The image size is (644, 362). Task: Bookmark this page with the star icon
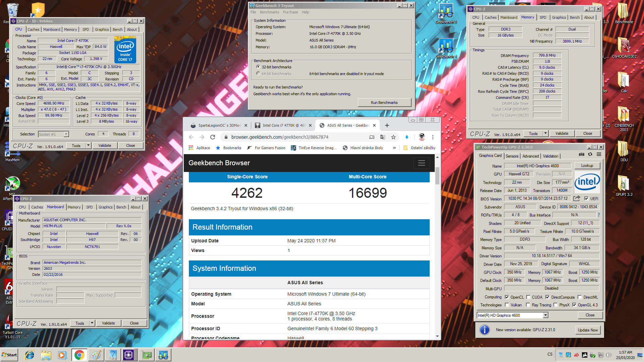pyautogui.click(x=393, y=137)
